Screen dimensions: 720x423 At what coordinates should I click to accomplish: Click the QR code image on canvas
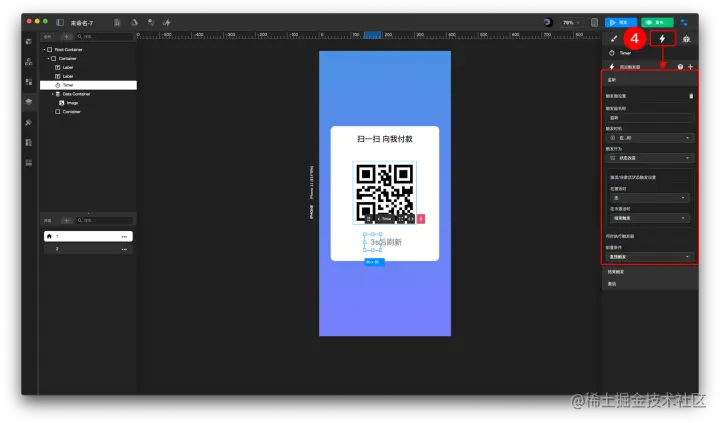click(x=384, y=192)
